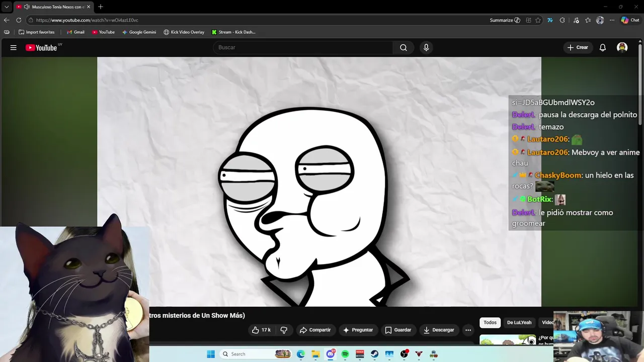
Task: Open Crear create dropdown
Action: click(578, 47)
